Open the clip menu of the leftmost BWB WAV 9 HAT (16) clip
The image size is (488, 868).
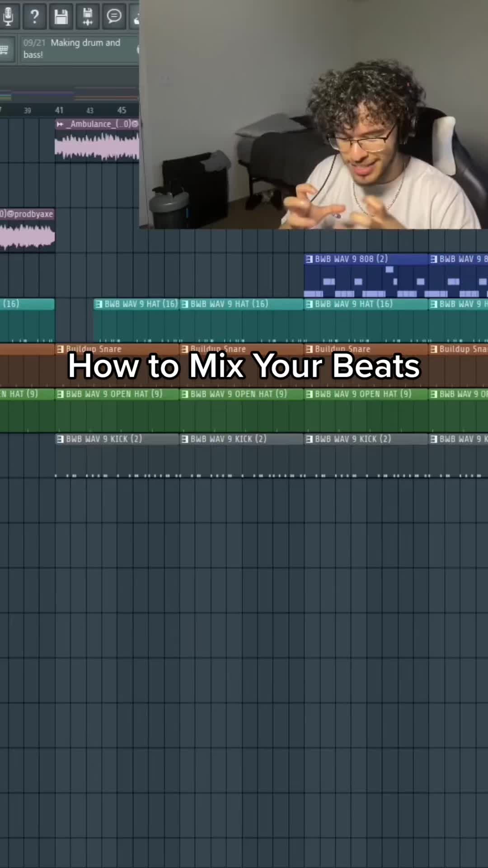click(x=99, y=304)
